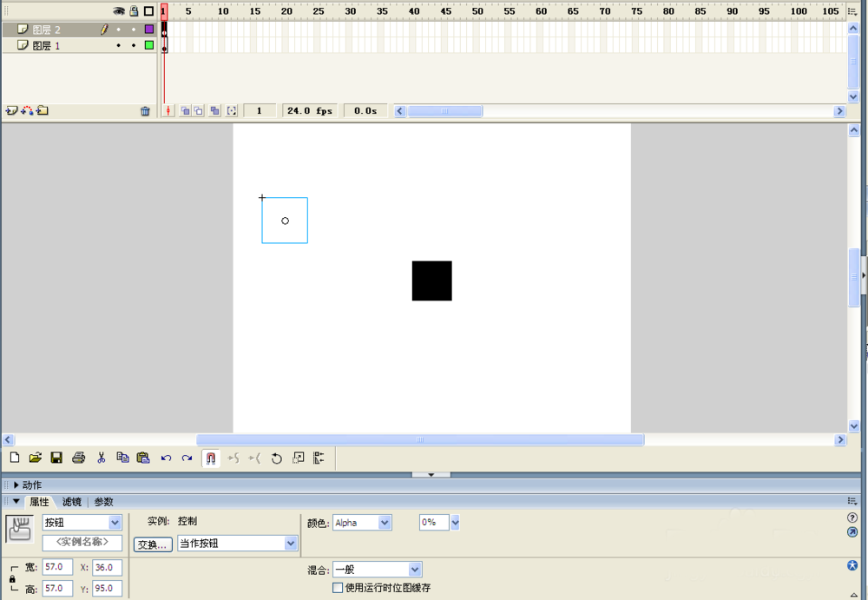
Task: Open the timeline options menu icon
Action: point(852,11)
